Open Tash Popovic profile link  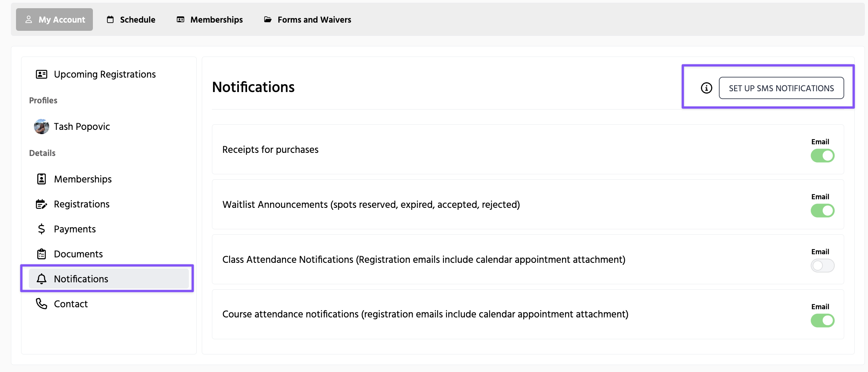[82, 126]
